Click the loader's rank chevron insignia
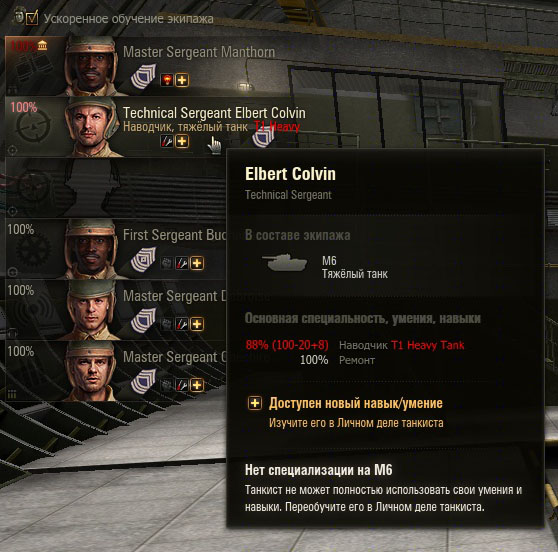 (x=143, y=381)
